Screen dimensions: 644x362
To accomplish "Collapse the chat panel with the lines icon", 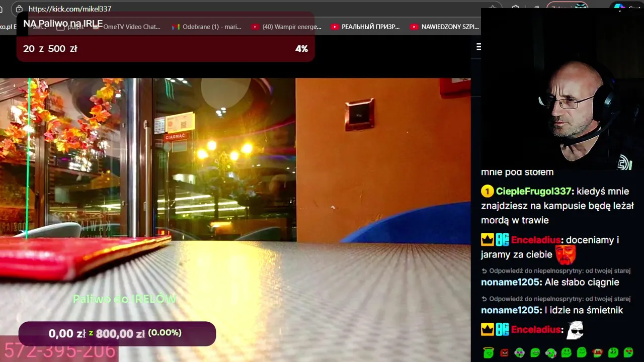I will 478,47.
